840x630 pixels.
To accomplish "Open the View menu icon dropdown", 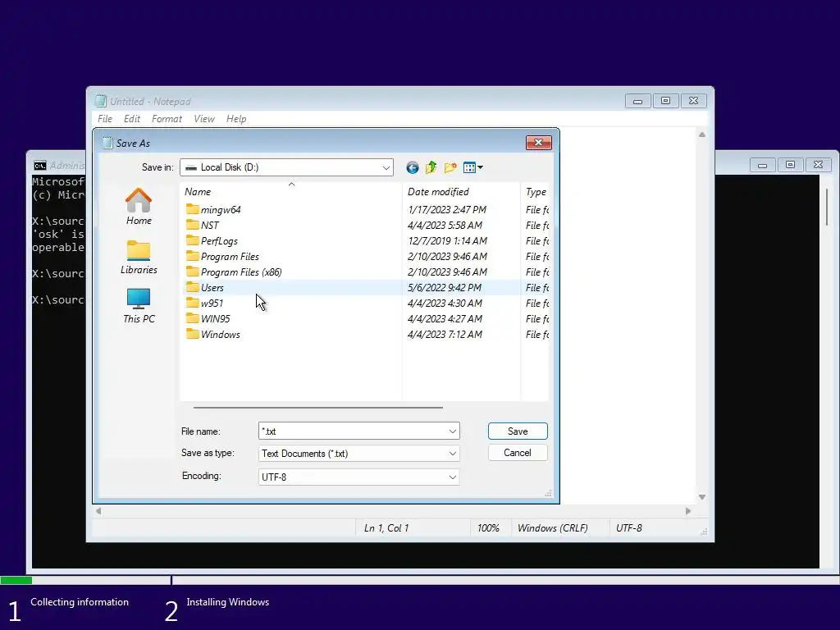I will 473,167.
